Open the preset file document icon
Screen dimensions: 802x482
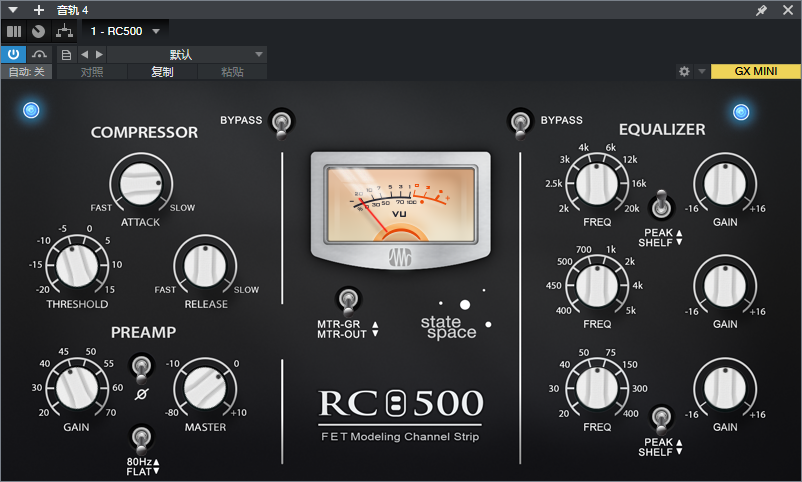(x=66, y=55)
